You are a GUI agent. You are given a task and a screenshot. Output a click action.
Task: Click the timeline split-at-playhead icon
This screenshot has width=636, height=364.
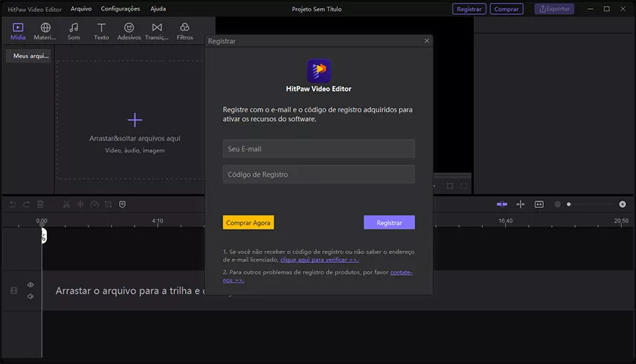(521, 204)
